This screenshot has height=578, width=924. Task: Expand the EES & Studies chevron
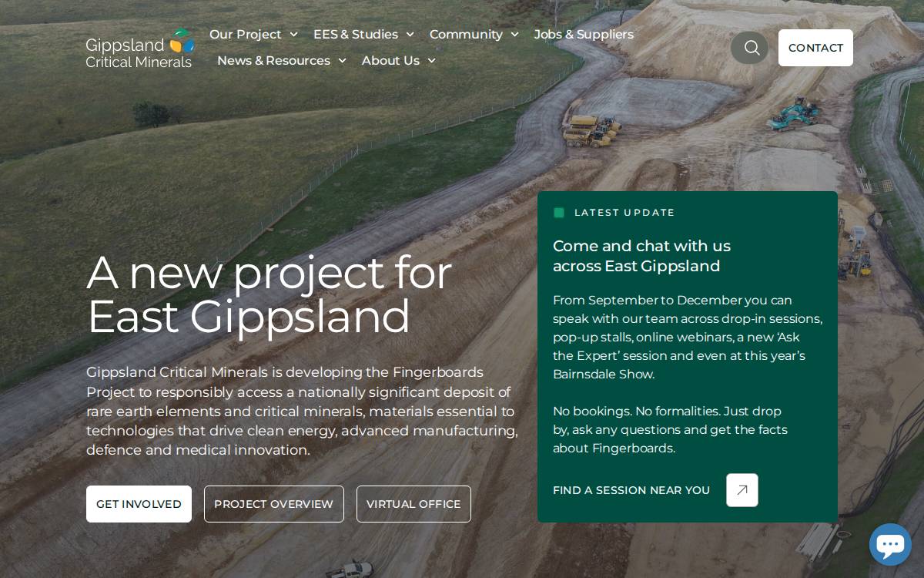[410, 35]
